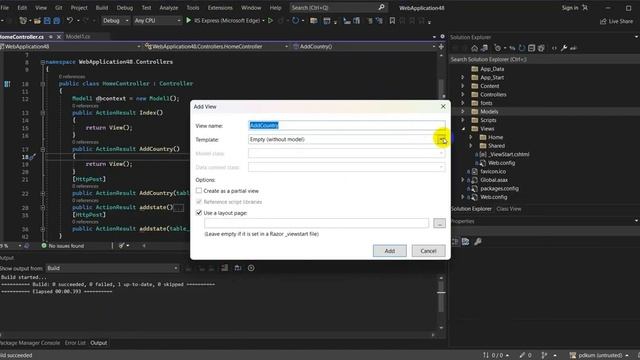The image size is (640, 360).
Task: Click the Undo arrow in the toolbar
Action: click(70, 20)
